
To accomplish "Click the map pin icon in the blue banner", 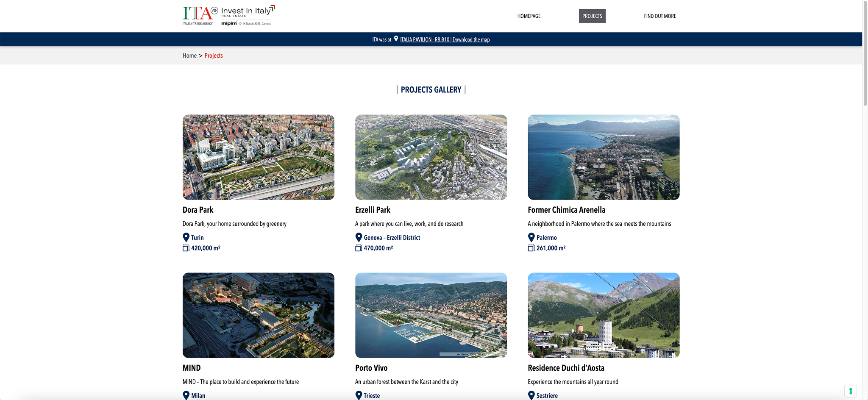I will 396,39.
